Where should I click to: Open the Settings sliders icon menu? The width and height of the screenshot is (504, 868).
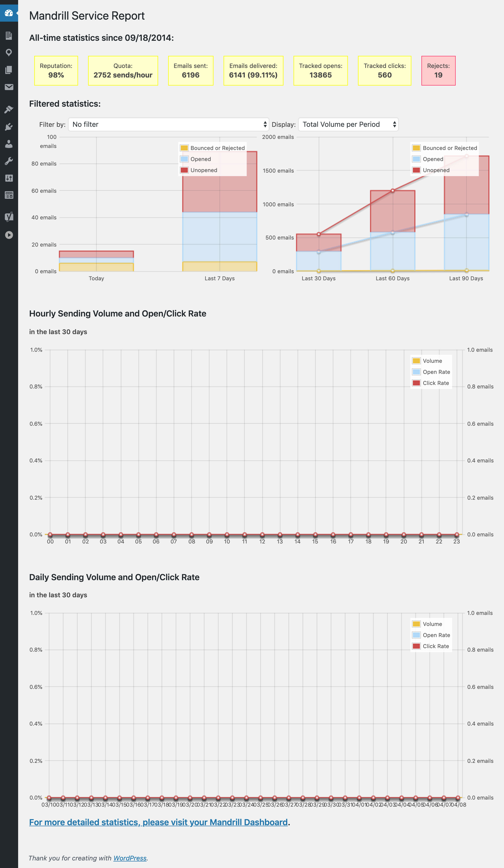pyautogui.click(x=9, y=178)
